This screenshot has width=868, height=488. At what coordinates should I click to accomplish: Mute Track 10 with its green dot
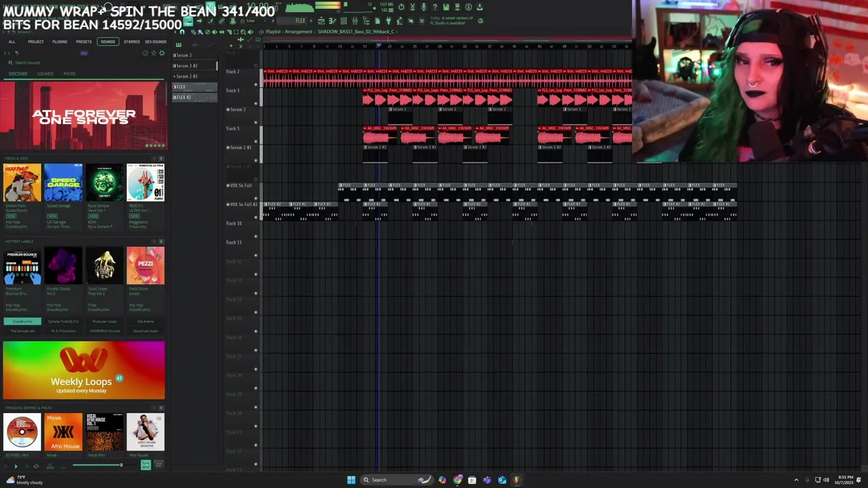point(256,236)
